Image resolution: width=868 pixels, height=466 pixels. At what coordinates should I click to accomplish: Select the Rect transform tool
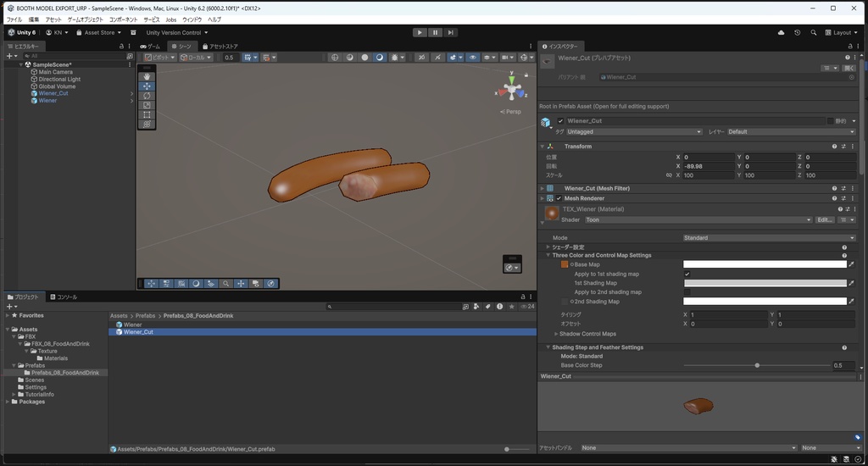coord(147,114)
